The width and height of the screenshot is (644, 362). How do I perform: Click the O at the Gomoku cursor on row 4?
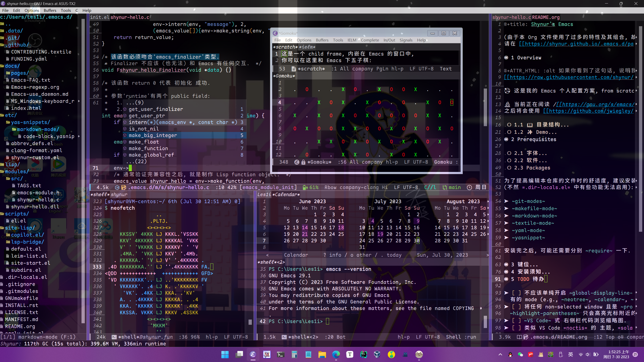[x=452, y=102]
